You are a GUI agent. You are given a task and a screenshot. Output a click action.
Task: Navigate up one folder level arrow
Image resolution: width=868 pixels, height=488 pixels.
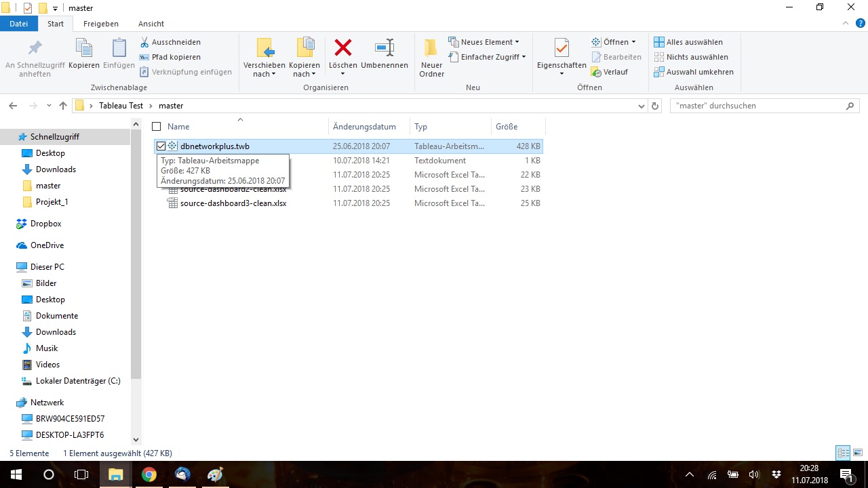coord(63,106)
